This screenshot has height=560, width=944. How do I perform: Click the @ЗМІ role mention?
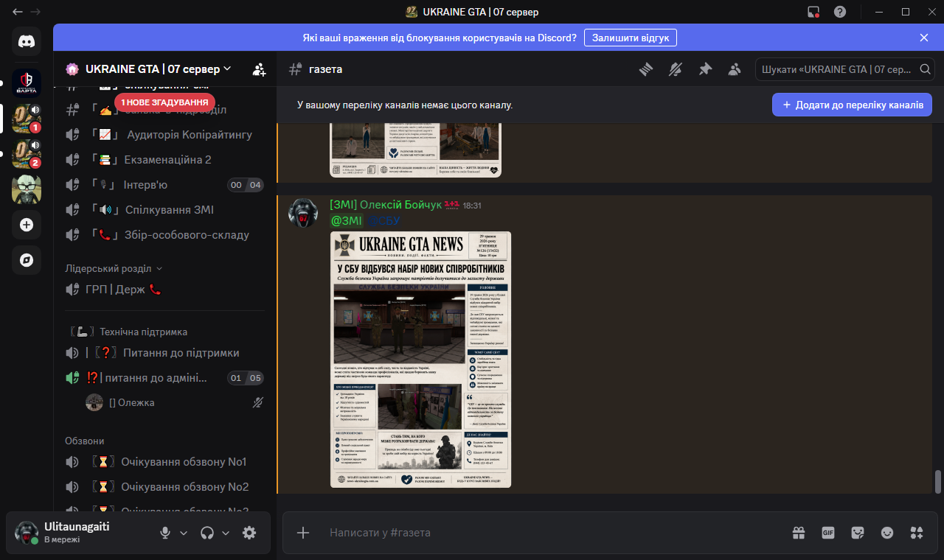347,220
